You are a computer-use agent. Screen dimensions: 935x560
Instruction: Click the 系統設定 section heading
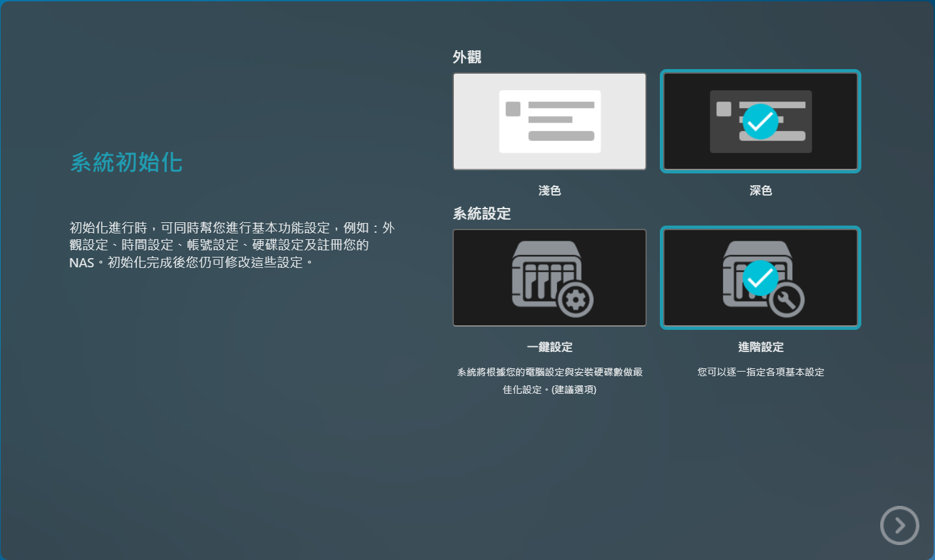point(482,213)
